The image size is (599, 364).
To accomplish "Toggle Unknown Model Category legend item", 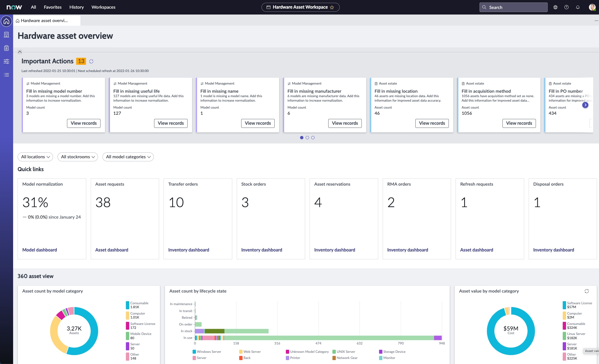I will [x=307, y=352].
